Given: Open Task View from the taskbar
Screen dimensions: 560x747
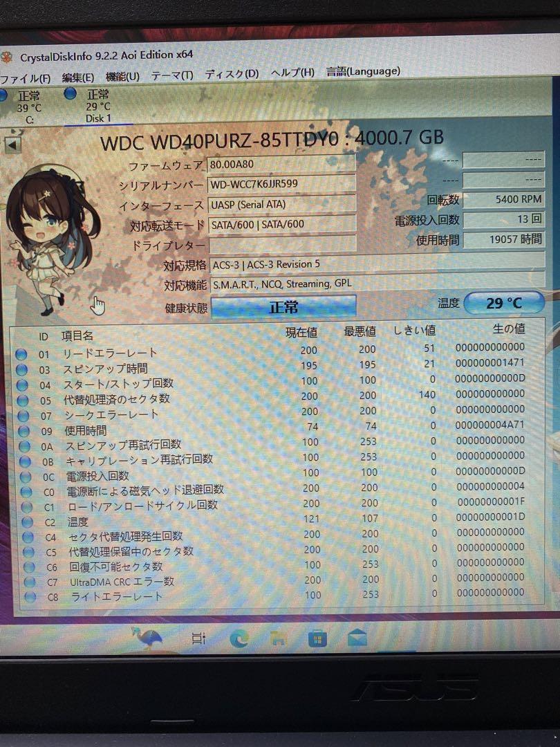Looking at the screenshot, I should click(x=199, y=638).
